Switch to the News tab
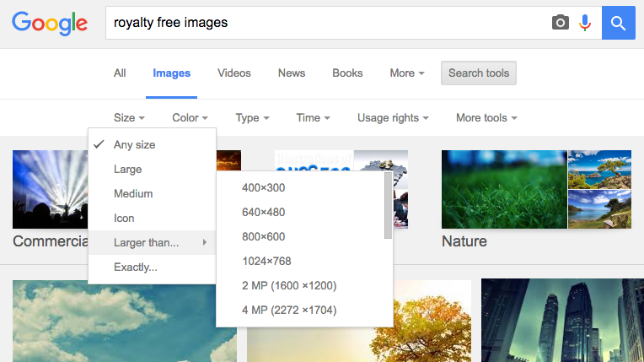The width and height of the screenshot is (644, 362). (292, 73)
